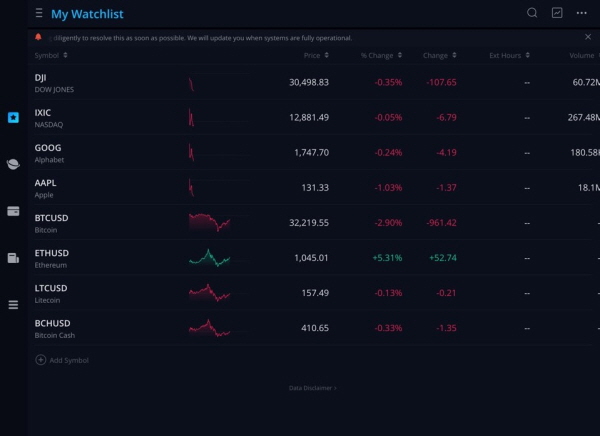Image resolution: width=600 pixels, height=436 pixels.
Task: Open the chart view icon in header
Action: click(557, 13)
